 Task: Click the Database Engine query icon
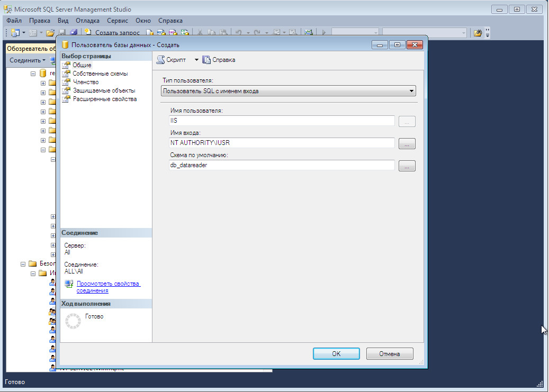[149, 33]
